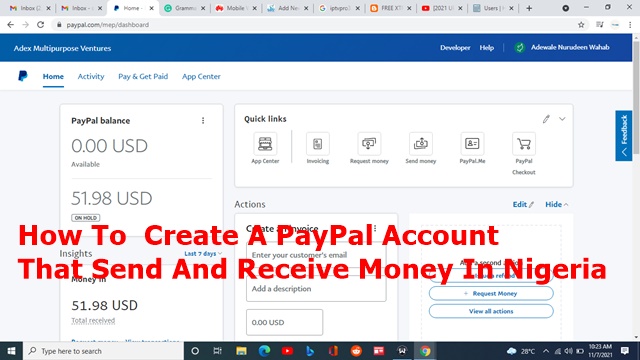Click the ON HOLD badge
The width and height of the screenshot is (640, 360).
pos(86,218)
